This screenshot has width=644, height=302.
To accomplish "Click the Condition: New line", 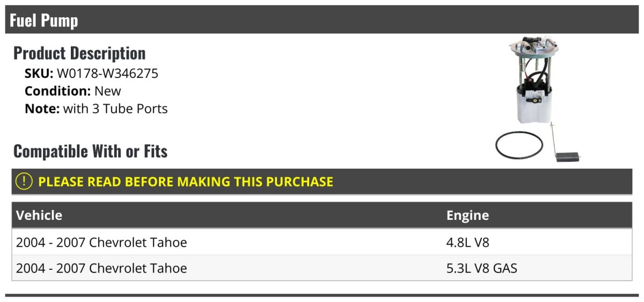I will 73,91.
